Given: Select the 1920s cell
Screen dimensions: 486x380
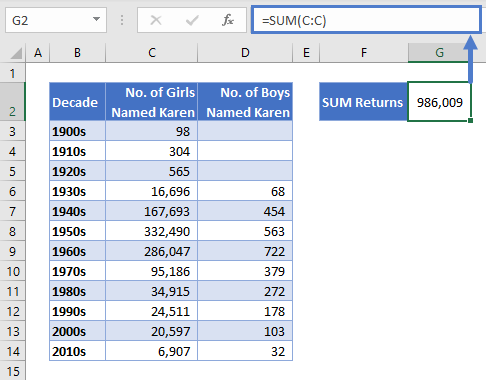Looking at the screenshot, I should click(x=77, y=171).
